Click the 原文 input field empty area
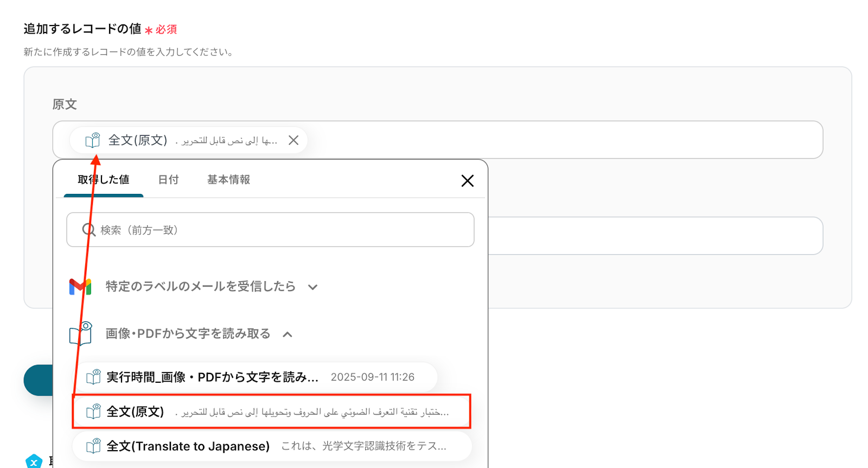868x468 pixels. (564, 140)
